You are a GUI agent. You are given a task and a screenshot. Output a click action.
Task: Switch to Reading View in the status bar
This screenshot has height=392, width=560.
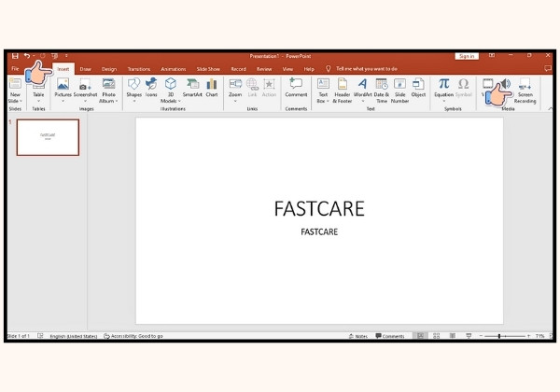452,336
